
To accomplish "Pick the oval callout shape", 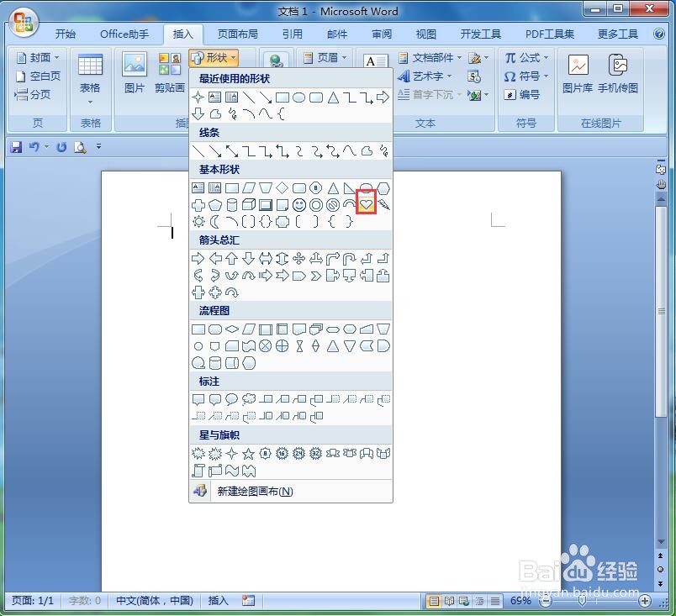I will coord(231,399).
